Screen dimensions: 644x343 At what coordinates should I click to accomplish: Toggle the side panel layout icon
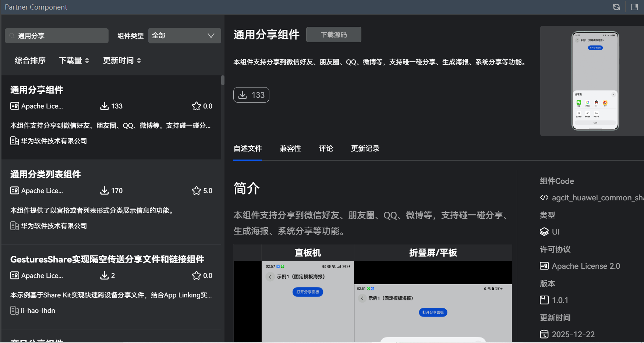634,7
